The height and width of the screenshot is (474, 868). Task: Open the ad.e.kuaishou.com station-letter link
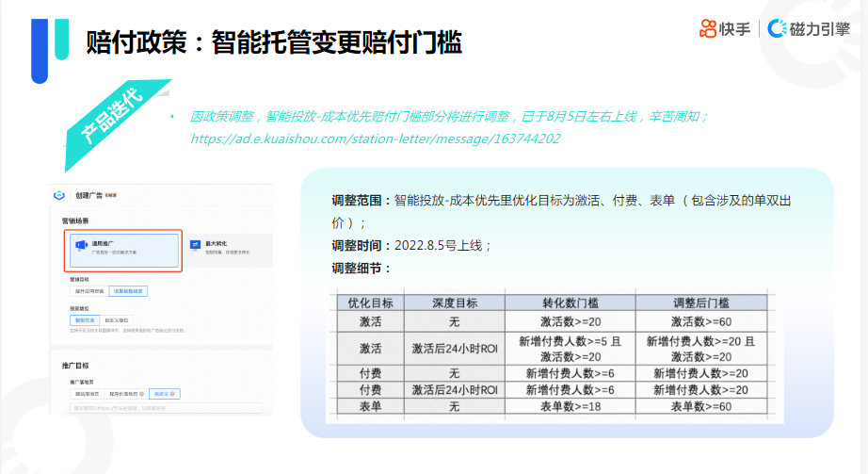tap(376, 139)
